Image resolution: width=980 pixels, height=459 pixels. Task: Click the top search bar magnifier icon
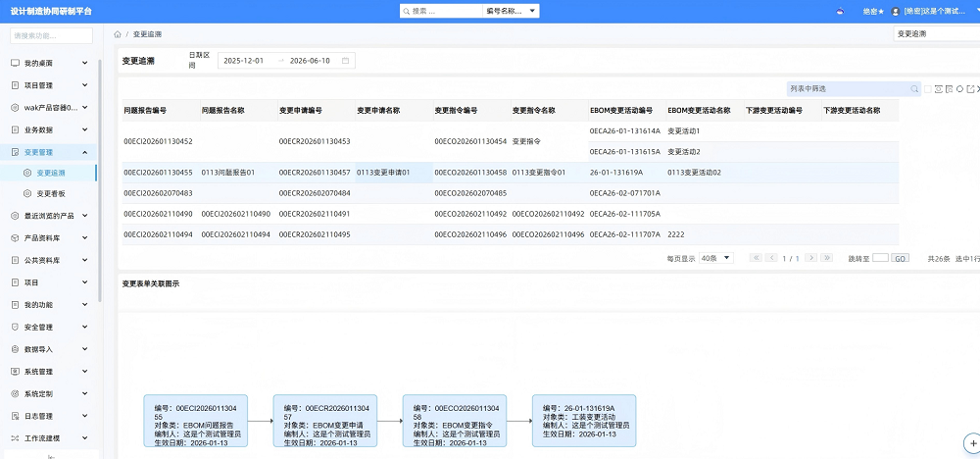pos(407,11)
